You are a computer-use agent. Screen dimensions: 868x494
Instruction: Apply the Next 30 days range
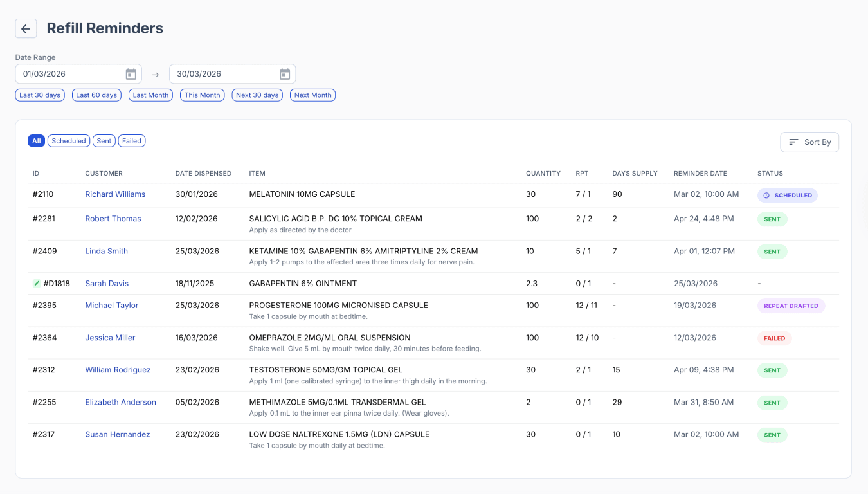tap(257, 95)
